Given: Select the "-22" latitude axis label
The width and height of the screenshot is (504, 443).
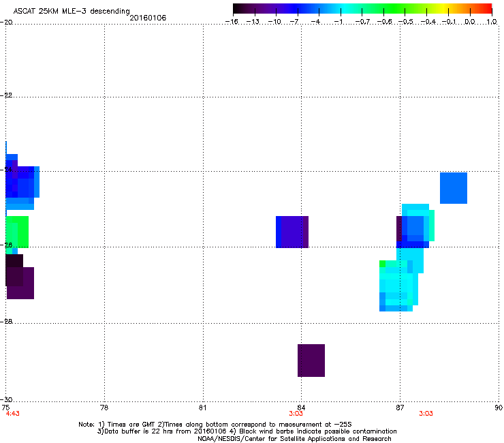Looking at the screenshot, I should [x=6, y=95].
